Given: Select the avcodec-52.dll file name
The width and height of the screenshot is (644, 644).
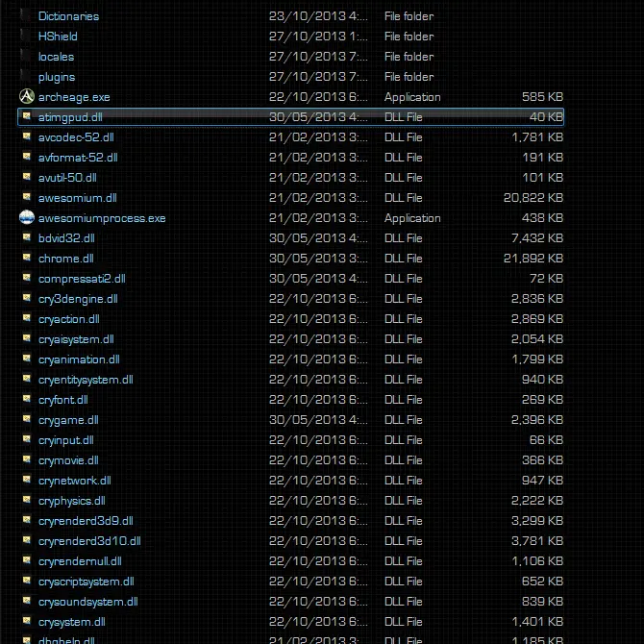Looking at the screenshot, I should tap(76, 137).
